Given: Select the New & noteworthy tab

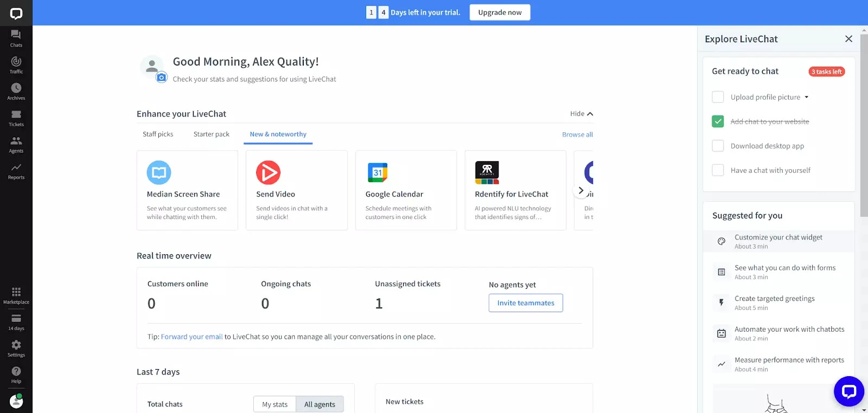Looking at the screenshot, I should coord(278,134).
